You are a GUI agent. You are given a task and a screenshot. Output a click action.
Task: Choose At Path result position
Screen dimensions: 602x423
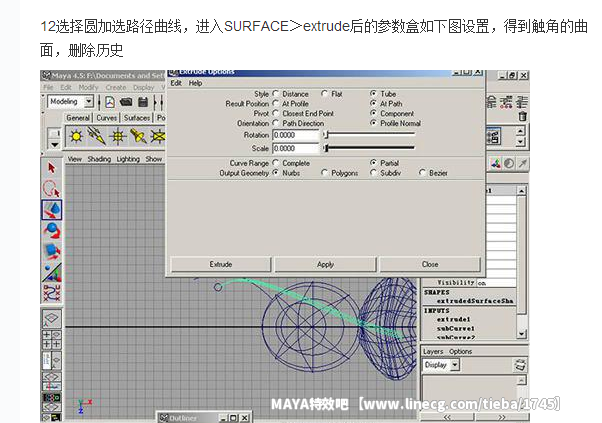tap(373, 103)
